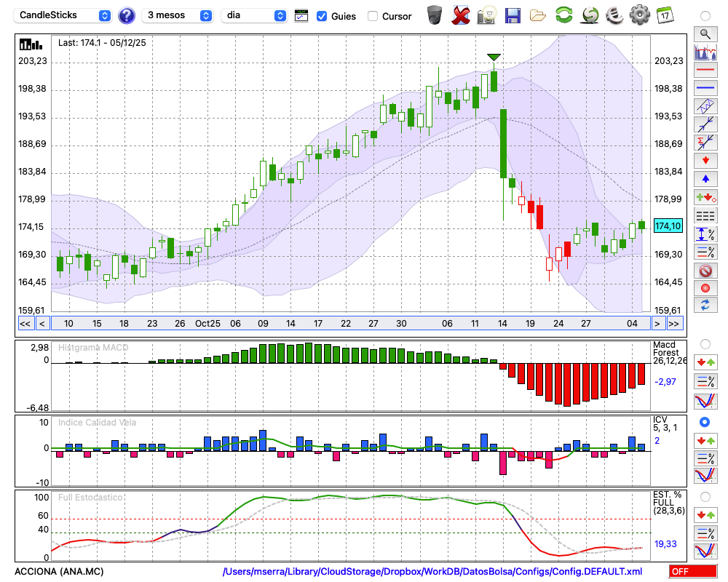Screen dimensions: 728x582
Task: Select the blue horizontal line tool
Action: tap(705, 88)
